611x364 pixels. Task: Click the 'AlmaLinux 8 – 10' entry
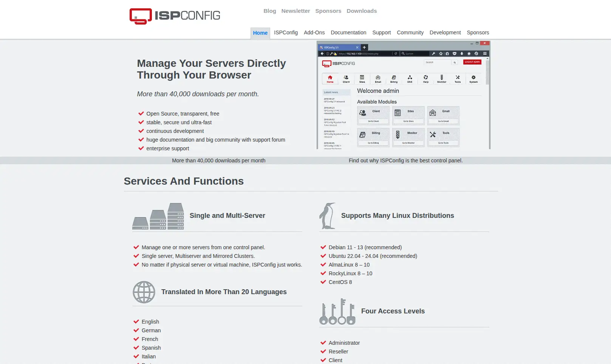[x=349, y=265]
